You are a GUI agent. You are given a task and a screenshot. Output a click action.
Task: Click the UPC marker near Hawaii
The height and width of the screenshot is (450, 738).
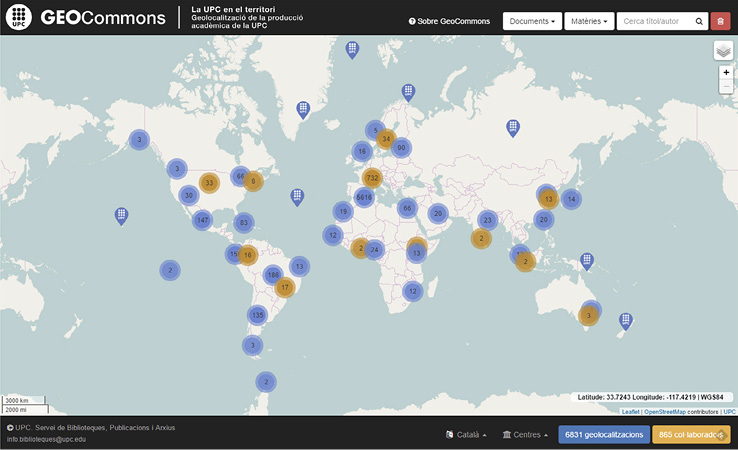click(x=121, y=215)
